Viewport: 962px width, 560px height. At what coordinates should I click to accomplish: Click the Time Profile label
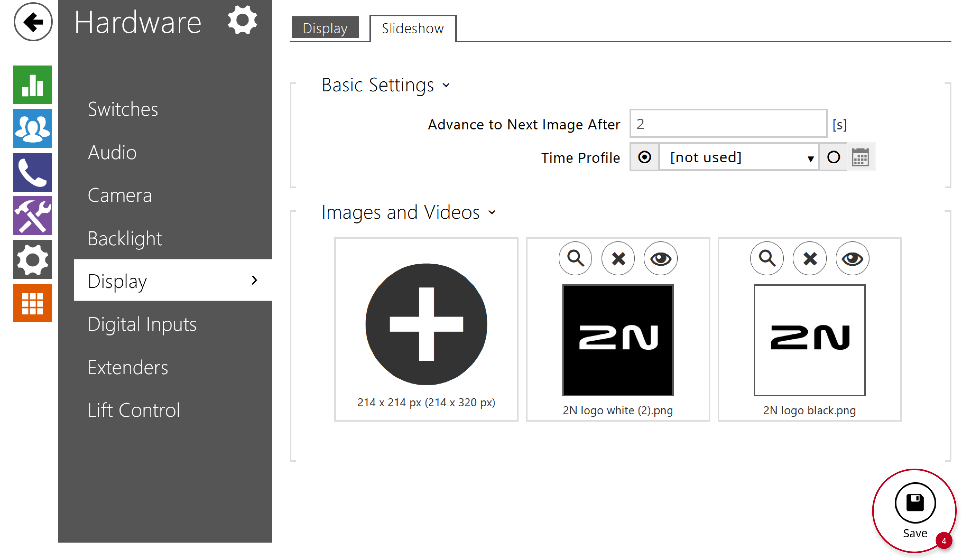coord(581,157)
